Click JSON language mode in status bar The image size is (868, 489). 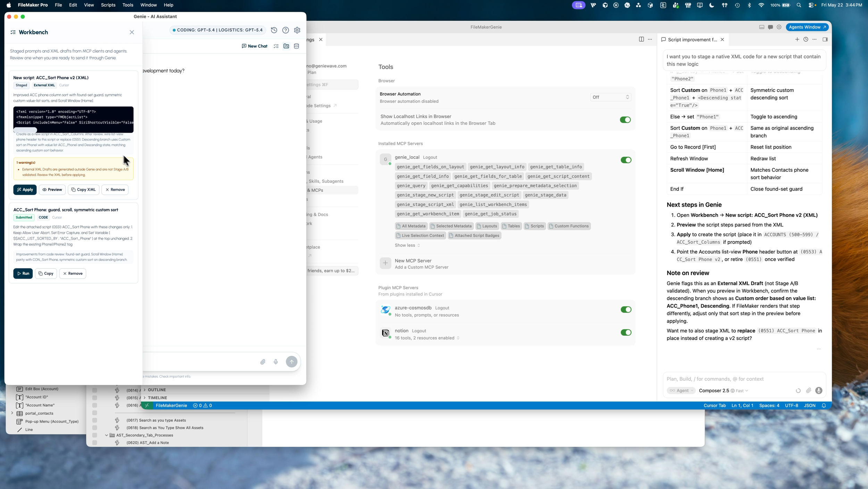coord(809,406)
